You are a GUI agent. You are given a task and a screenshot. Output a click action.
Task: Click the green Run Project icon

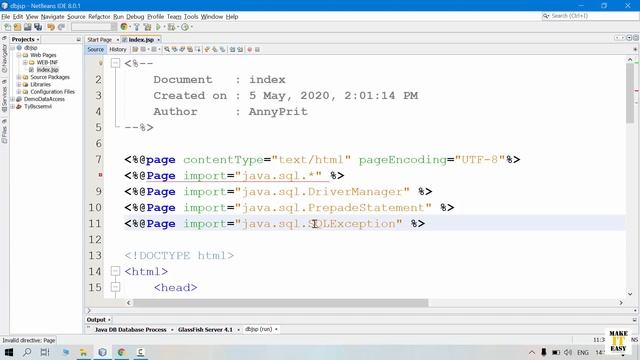click(158, 27)
